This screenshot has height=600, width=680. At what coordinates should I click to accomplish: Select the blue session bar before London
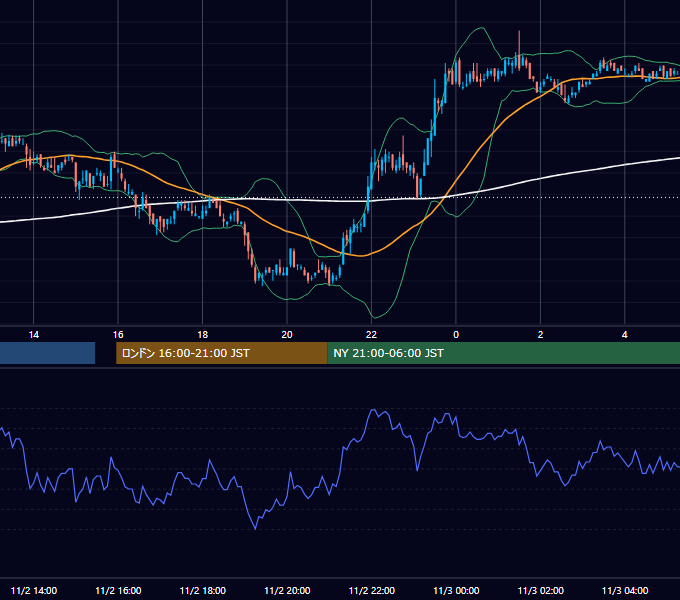(x=47, y=353)
